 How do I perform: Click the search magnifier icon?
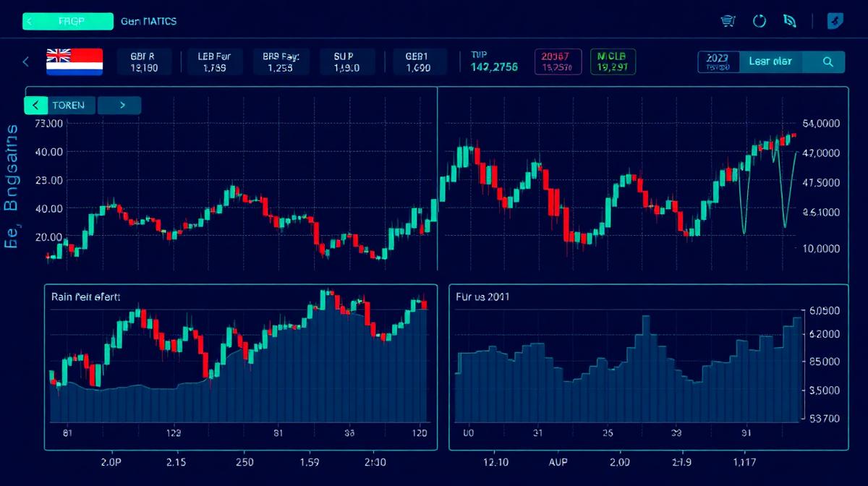coord(827,62)
